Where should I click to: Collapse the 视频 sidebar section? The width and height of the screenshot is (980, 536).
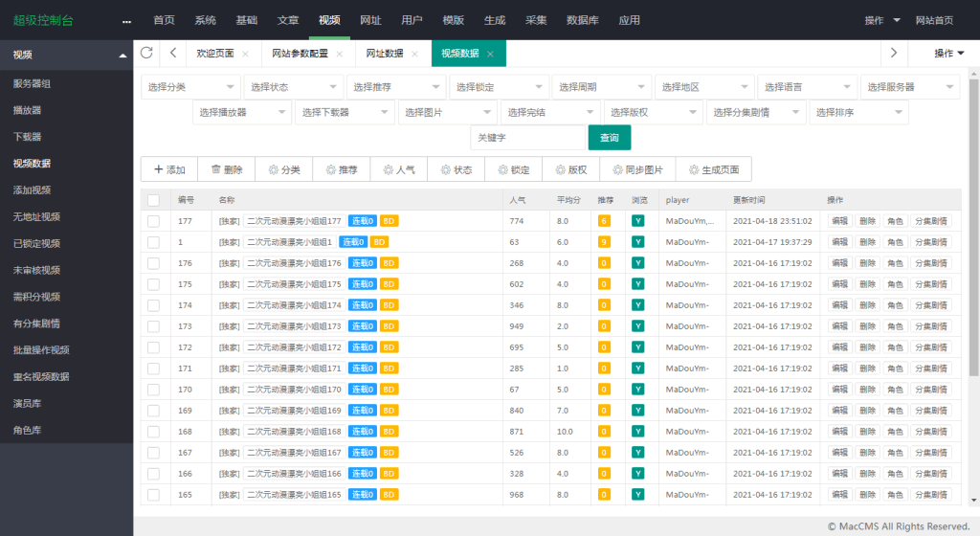point(66,56)
